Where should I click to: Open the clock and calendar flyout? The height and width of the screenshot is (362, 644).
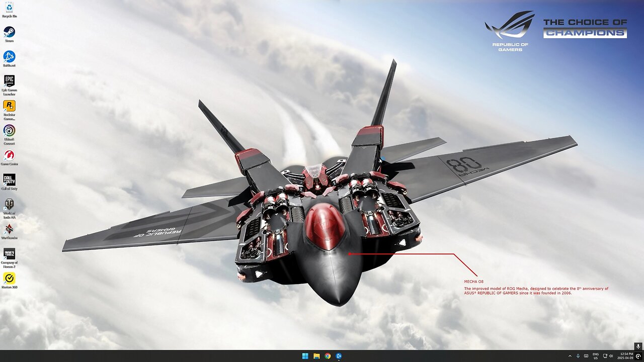(x=626, y=356)
